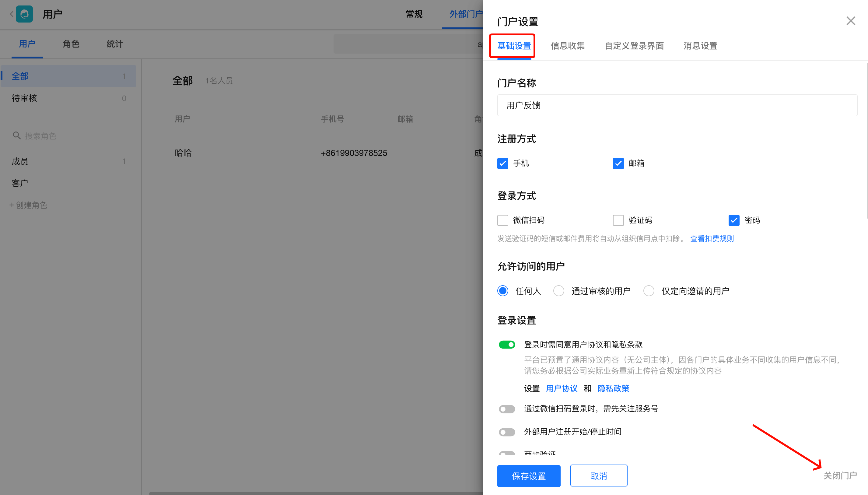Click the search magnifier in 搜索角色
Screen dimensions: 868x495
click(x=17, y=136)
